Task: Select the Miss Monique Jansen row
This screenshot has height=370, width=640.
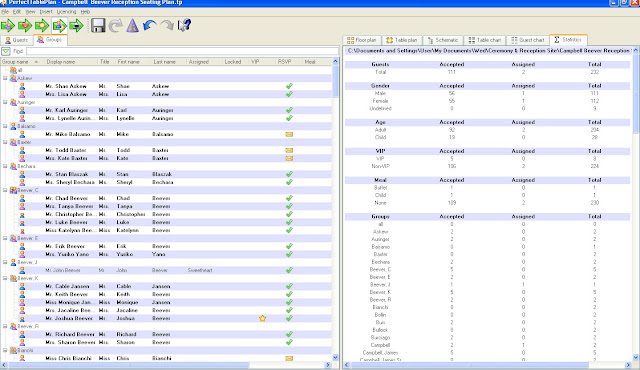Action: (167, 302)
